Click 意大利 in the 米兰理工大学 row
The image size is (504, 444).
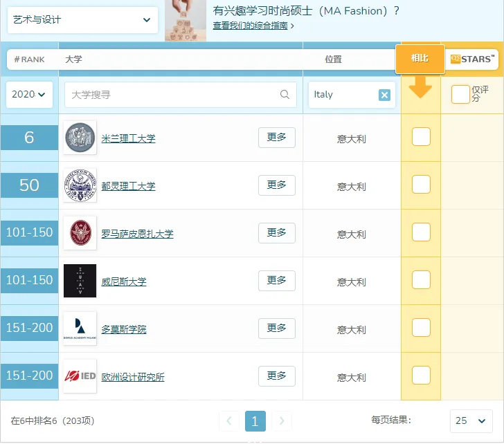pyautogui.click(x=352, y=139)
